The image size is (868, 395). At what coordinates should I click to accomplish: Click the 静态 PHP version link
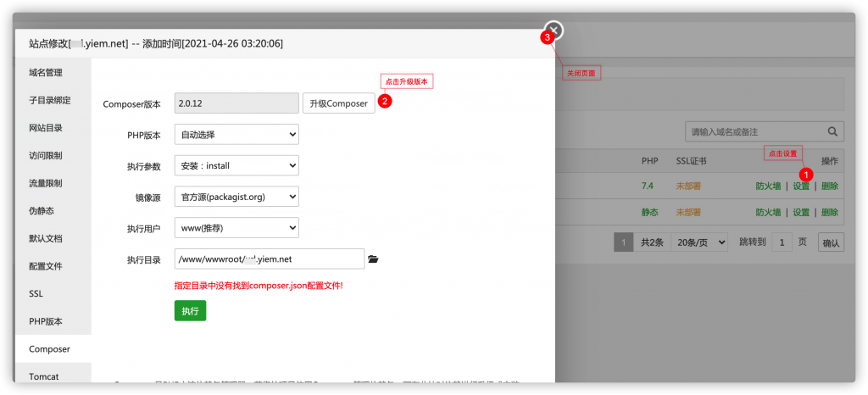[650, 213]
